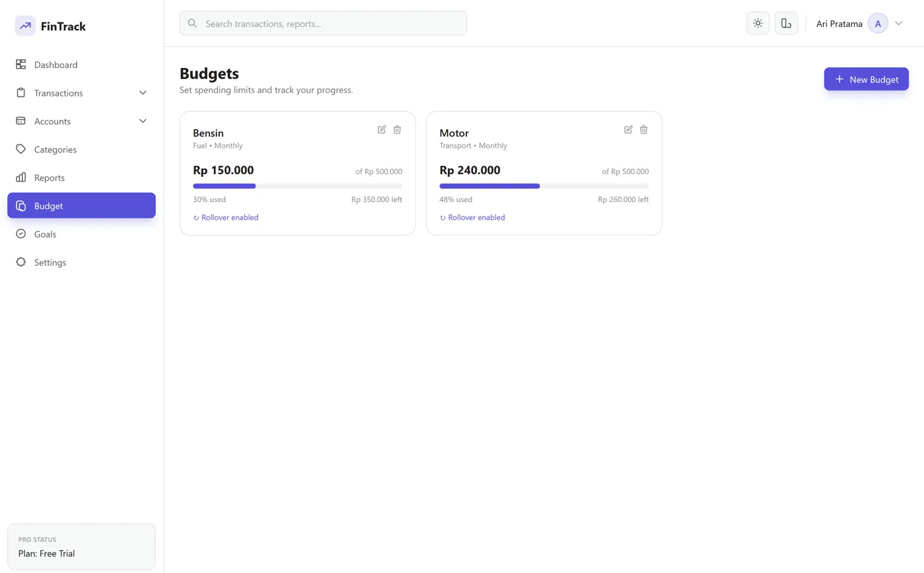Open the Transactions menu item
924x573 pixels.
(81, 93)
